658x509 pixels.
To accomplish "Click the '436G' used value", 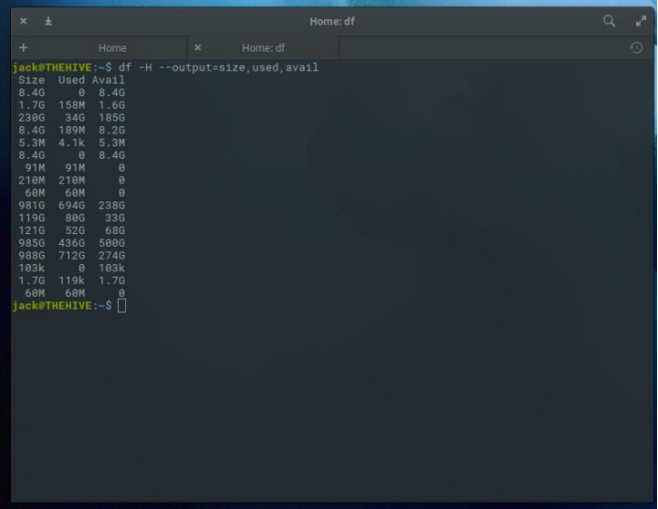I will (71, 243).
